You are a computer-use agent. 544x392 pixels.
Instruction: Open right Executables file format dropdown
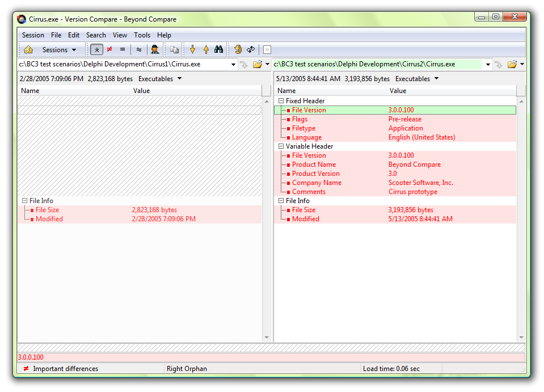[x=417, y=79]
